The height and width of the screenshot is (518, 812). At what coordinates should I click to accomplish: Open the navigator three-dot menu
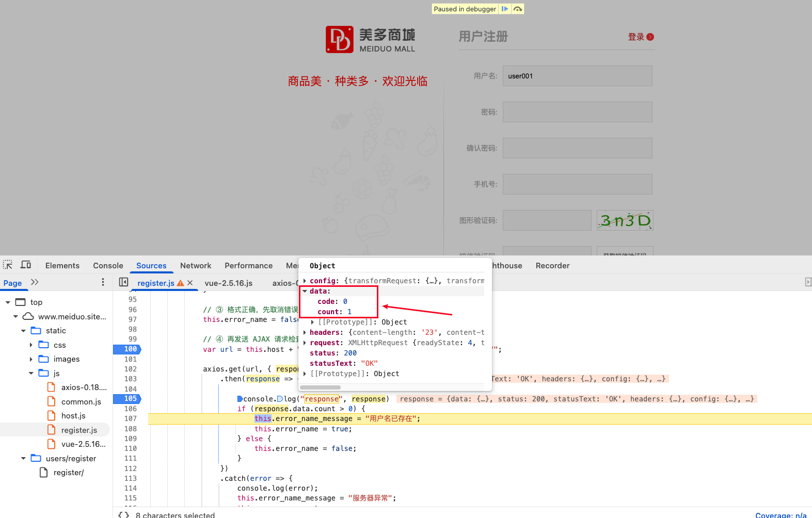click(x=103, y=282)
